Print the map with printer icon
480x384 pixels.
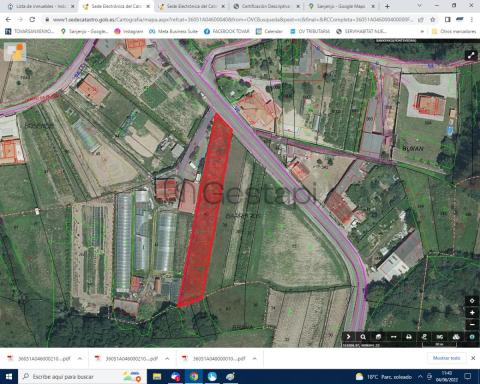point(409,337)
